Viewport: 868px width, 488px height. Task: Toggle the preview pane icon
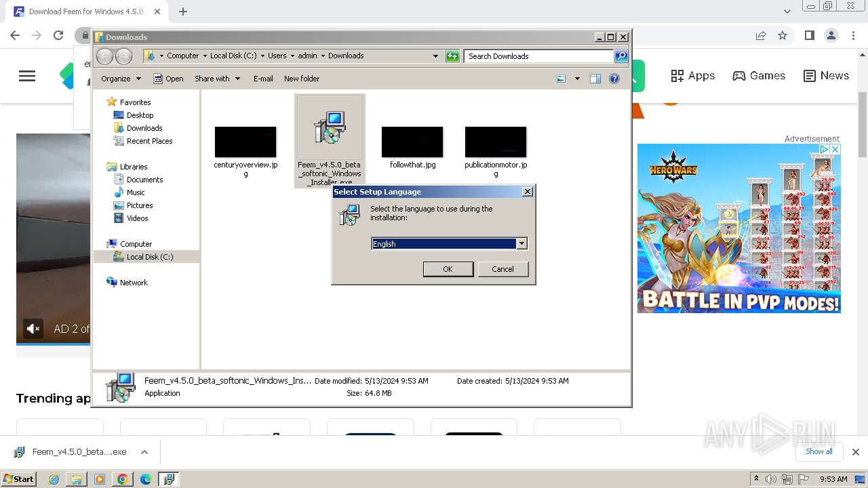(x=595, y=79)
